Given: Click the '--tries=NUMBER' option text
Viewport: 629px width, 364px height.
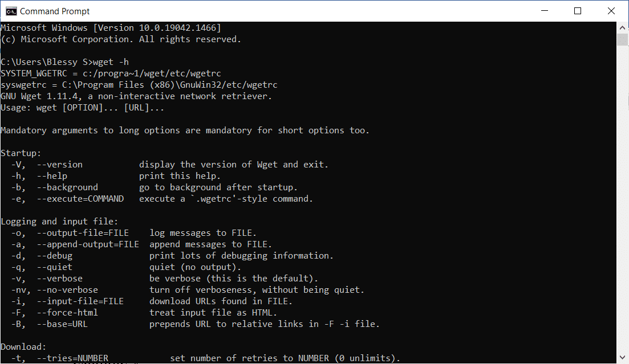Looking at the screenshot, I should click(72, 358).
